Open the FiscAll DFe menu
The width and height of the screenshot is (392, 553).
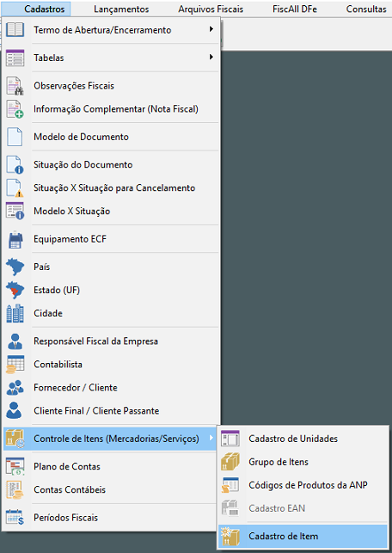pos(295,9)
